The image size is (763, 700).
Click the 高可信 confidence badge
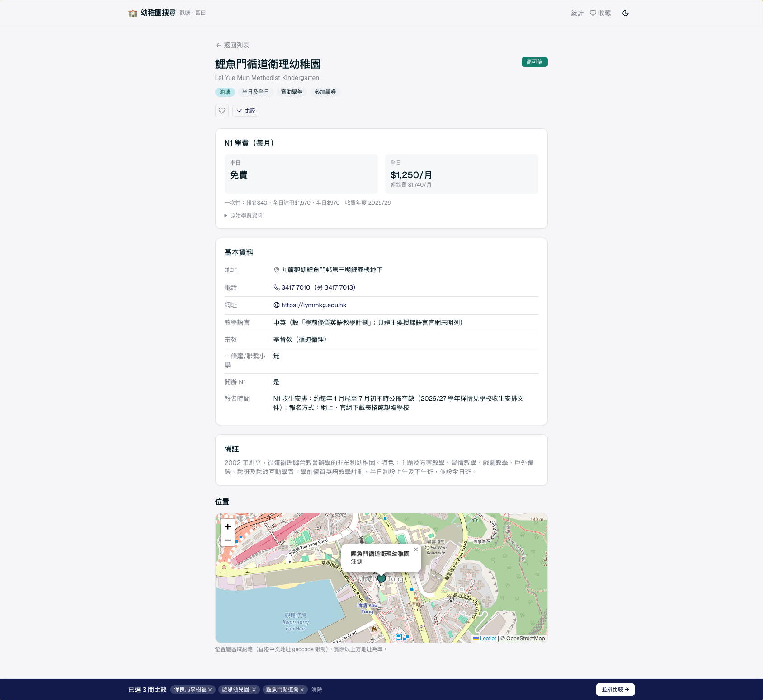tap(534, 62)
